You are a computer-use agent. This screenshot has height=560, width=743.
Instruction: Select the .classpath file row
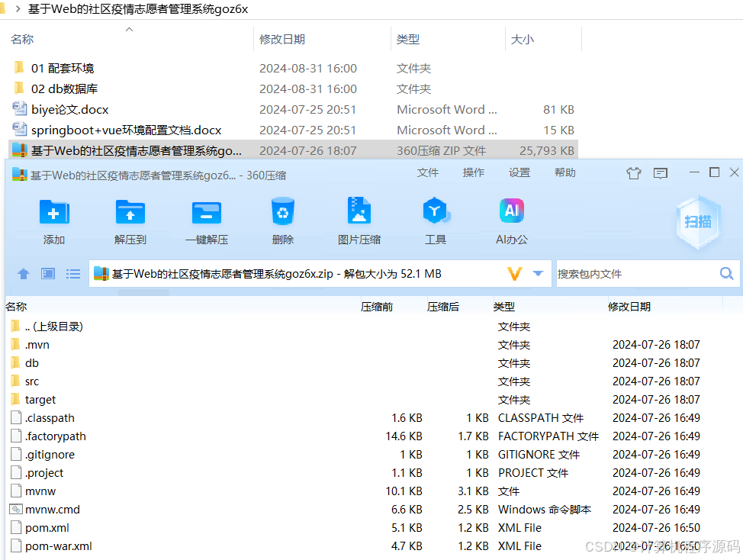click(365, 418)
